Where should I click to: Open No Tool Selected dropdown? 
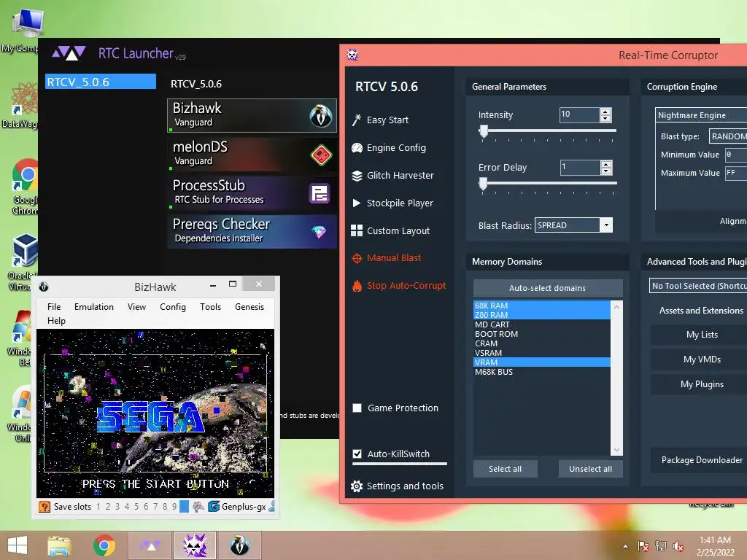(x=698, y=286)
